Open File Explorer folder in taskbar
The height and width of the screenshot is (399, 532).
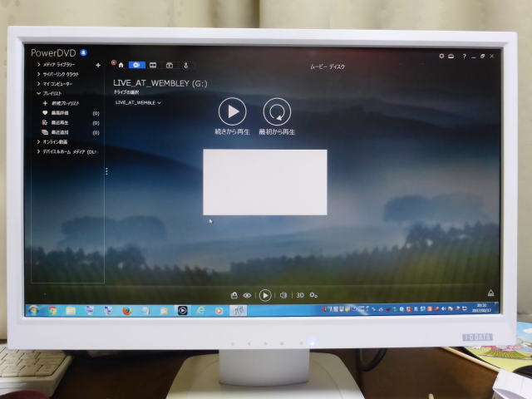pyautogui.click(x=71, y=310)
